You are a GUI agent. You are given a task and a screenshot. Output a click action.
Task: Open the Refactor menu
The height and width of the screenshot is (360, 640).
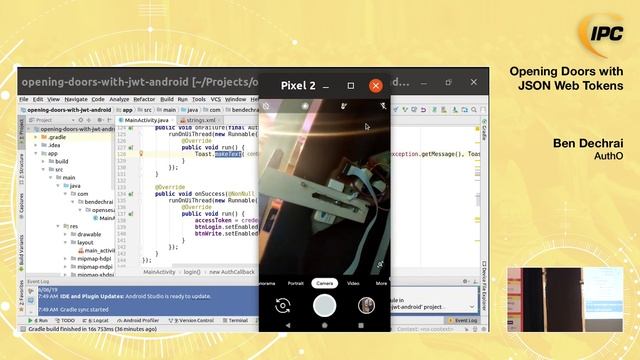(144, 99)
